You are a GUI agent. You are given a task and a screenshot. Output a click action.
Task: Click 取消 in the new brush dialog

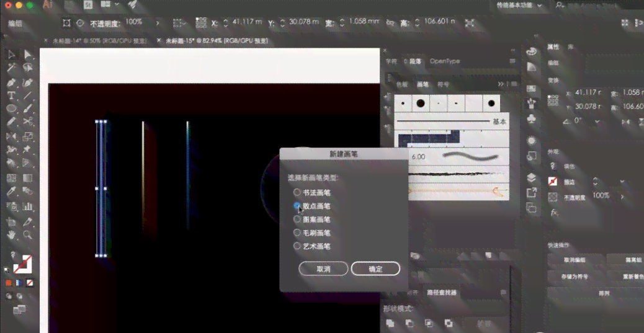[x=323, y=269]
